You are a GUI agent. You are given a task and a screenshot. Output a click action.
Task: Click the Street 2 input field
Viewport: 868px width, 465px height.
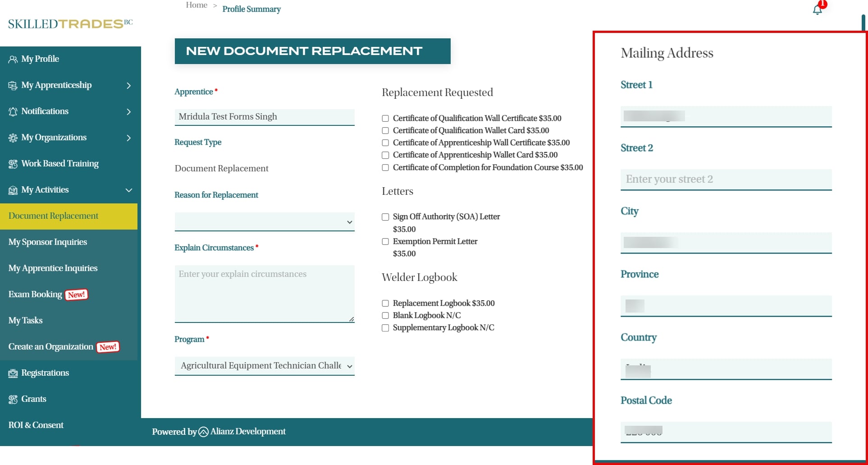(x=726, y=180)
